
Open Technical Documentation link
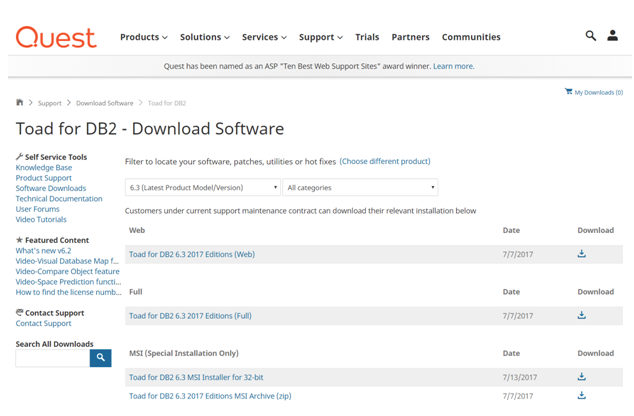click(59, 199)
